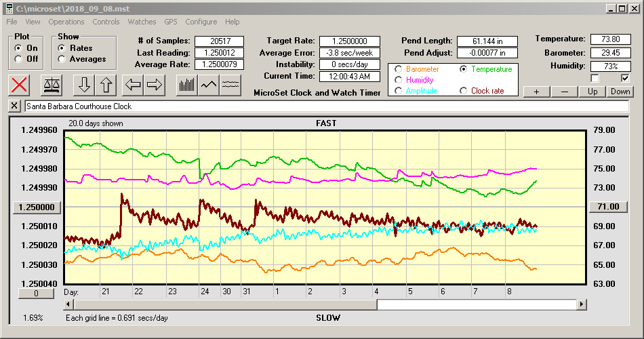This screenshot has height=339, width=644.
Task: Select Temperature trace radio button
Action: pyautogui.click(x=463, y=69)
